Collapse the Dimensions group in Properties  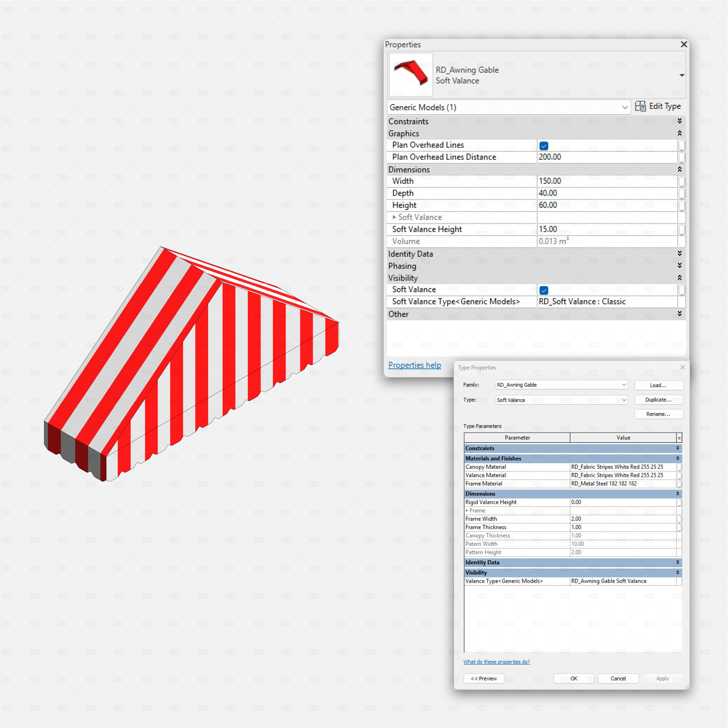pyautogui.click(x=679, y=169)
